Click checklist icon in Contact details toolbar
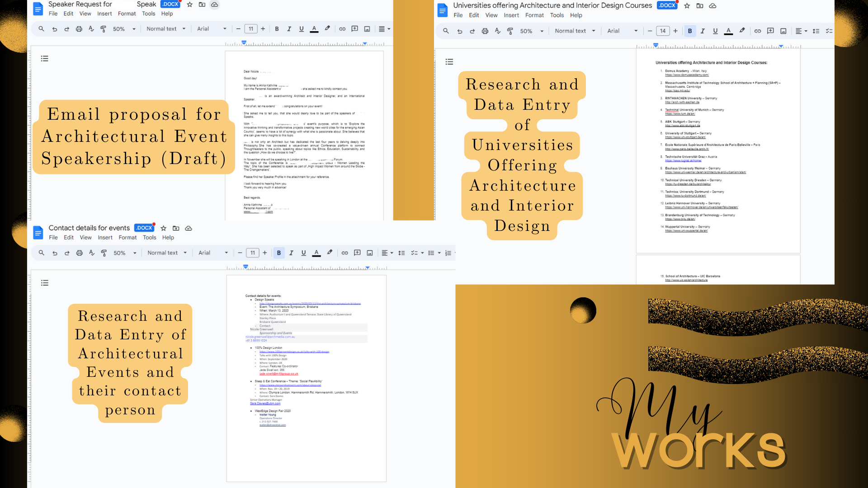 tap(414, 253)
